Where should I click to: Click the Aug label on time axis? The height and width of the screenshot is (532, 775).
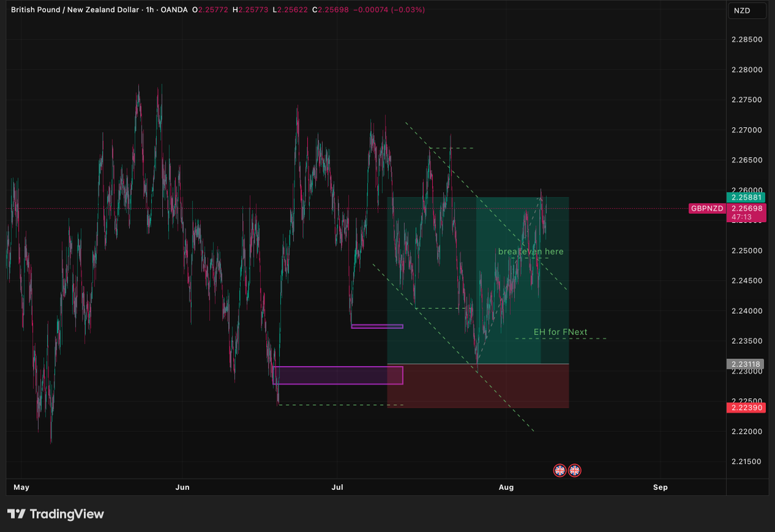pos(506,487)
